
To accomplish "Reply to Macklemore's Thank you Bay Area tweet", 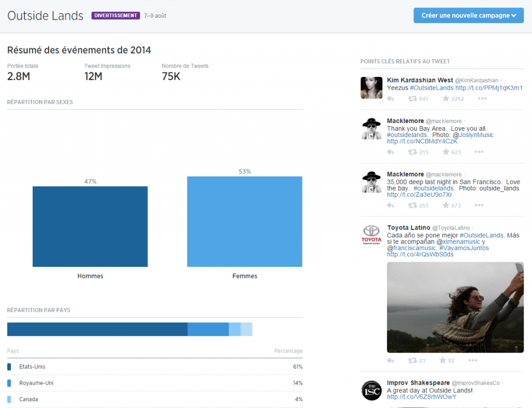I will pyautogui.click(x=391, y=152).
